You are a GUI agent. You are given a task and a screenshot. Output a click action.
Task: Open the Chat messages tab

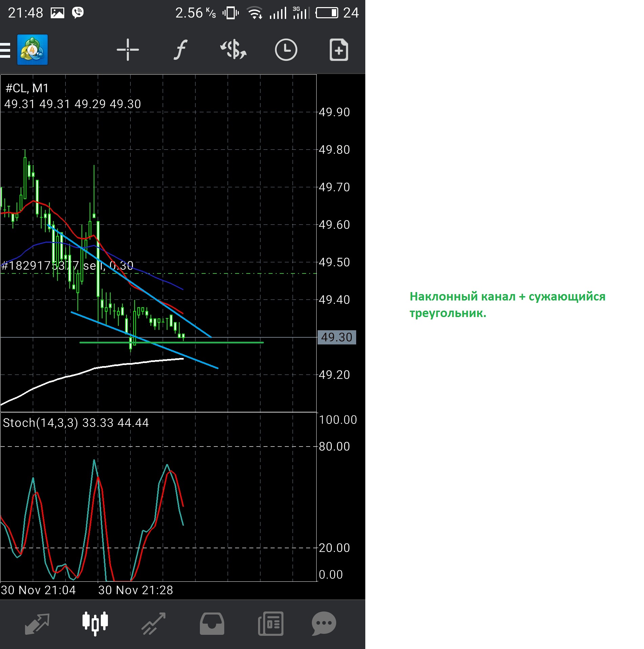click(324, 624)
